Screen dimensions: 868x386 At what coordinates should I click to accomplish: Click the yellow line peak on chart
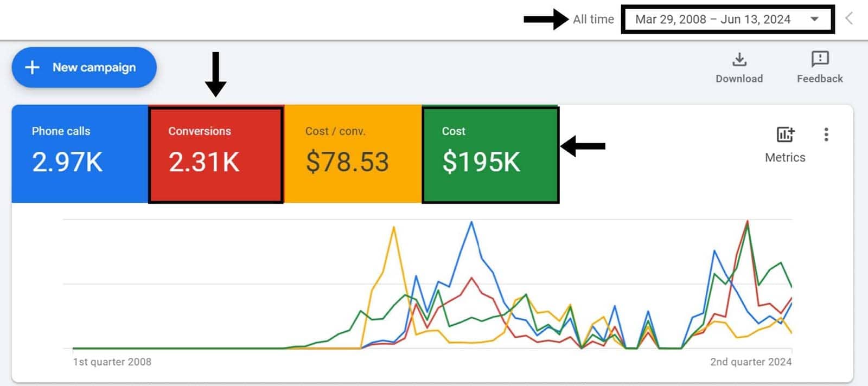pyautogui.click(x=393, y=228)
